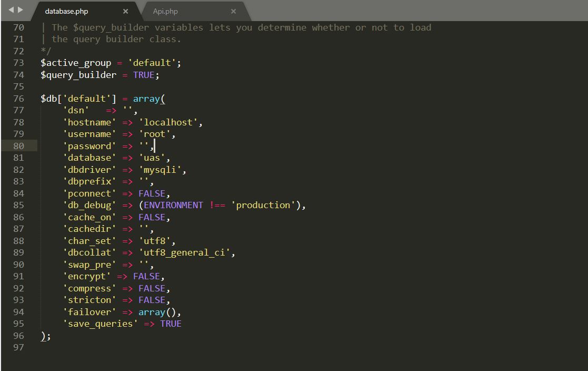The height and width of the screenshot is (371, 588).
Task: Go to previous tab with left arrow
Action: click(11, 10)
